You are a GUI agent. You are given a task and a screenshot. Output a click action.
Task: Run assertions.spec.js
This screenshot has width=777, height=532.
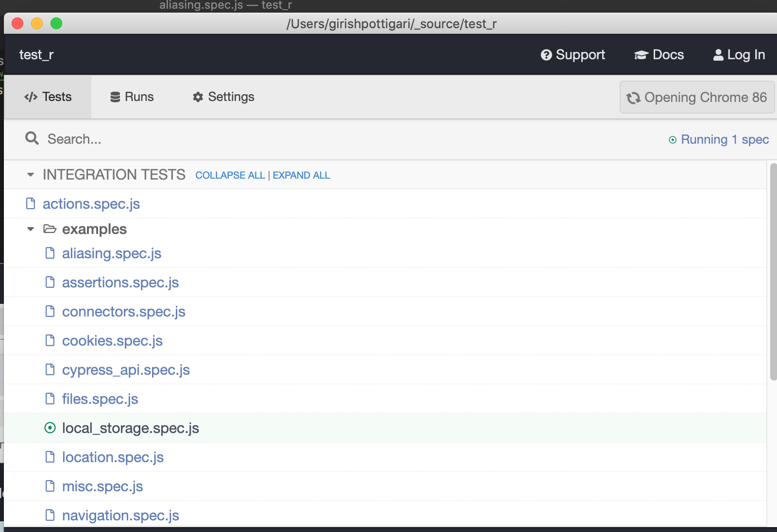coord(120,283)
